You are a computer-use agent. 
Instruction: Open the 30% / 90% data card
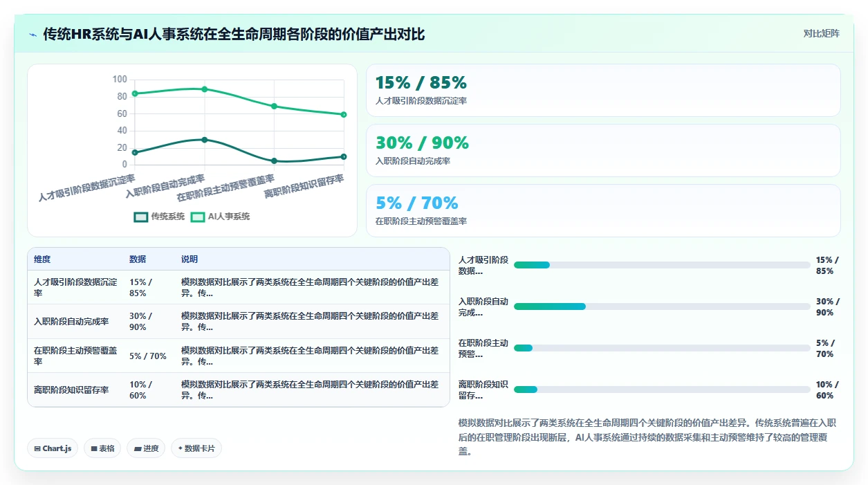click(x=603, y=151)
